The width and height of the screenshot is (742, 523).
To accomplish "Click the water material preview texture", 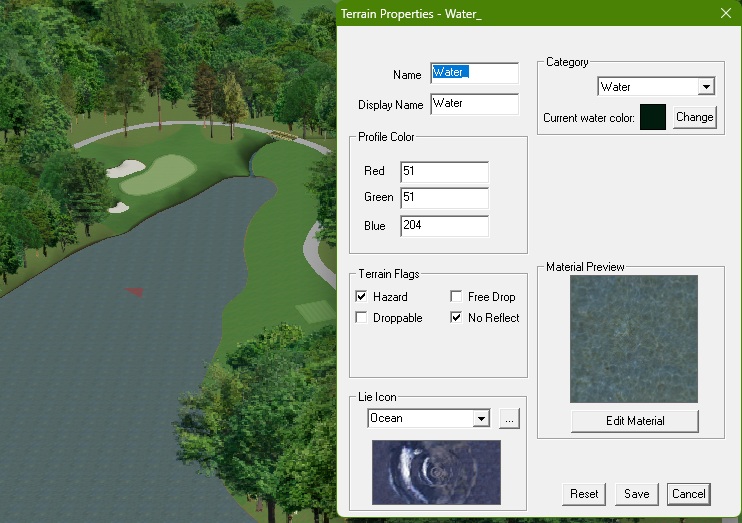I will 634,339.
